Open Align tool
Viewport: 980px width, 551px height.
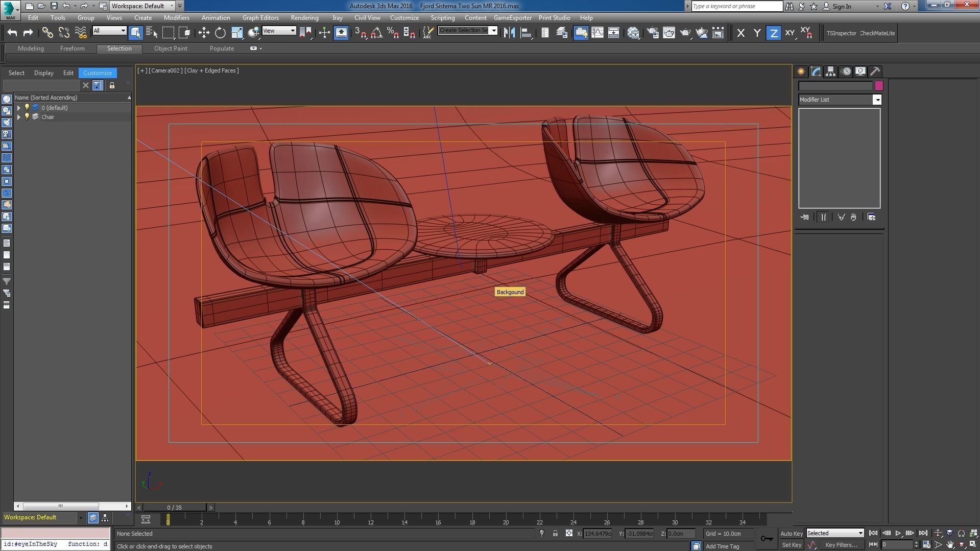(525, 33)
